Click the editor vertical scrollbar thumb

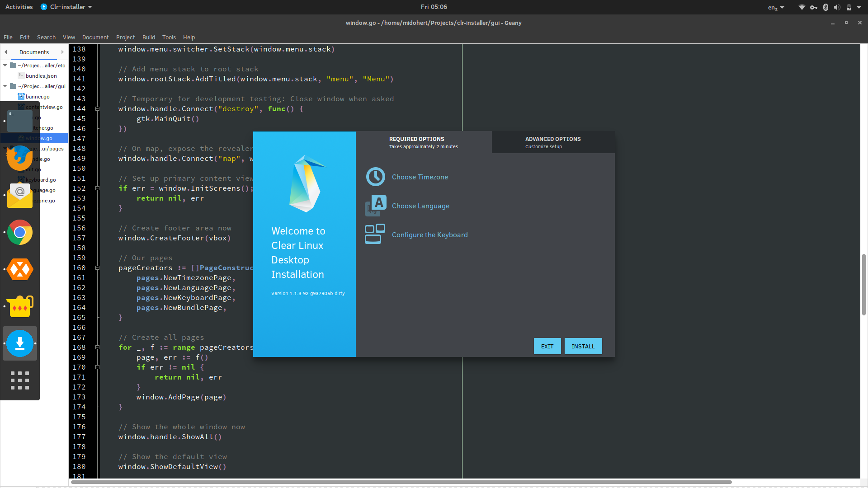coord(863,285)
